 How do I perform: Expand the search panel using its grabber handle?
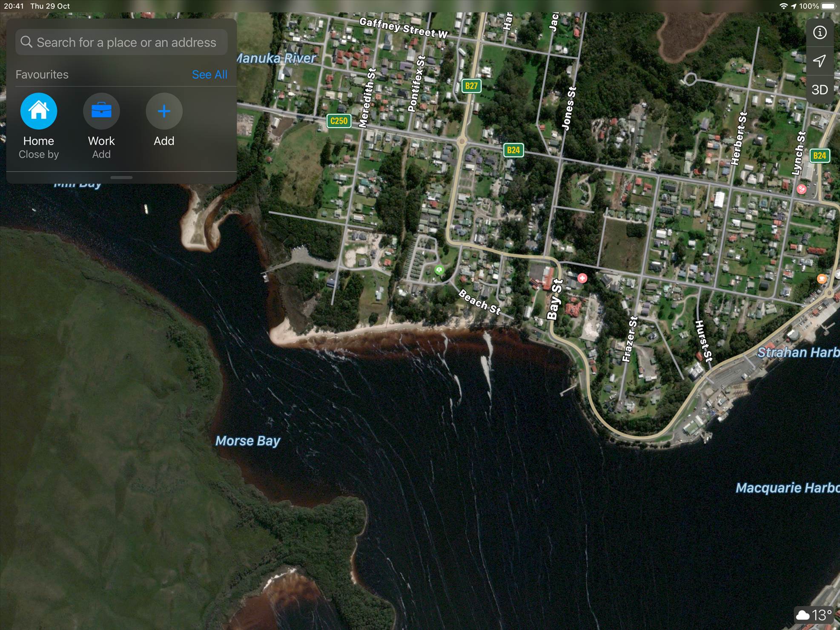tap(121, 177)
